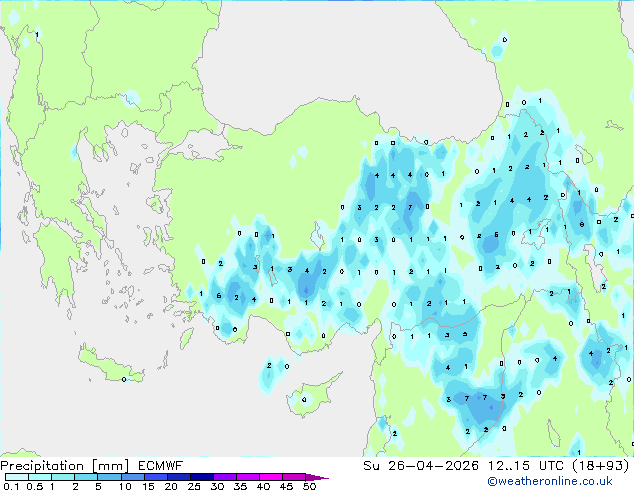Click the '35' legend scale label
634x490 pixels.
pos(240,486)
